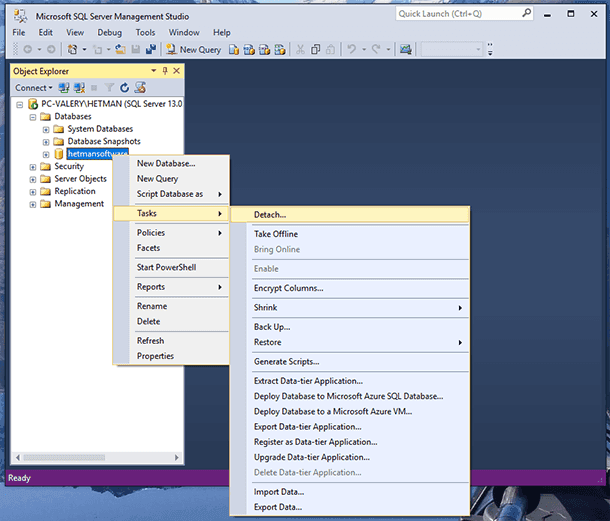This screenshot has width=610, height=521.
Task: Open the Restore submenu
Action: (350, 342)
